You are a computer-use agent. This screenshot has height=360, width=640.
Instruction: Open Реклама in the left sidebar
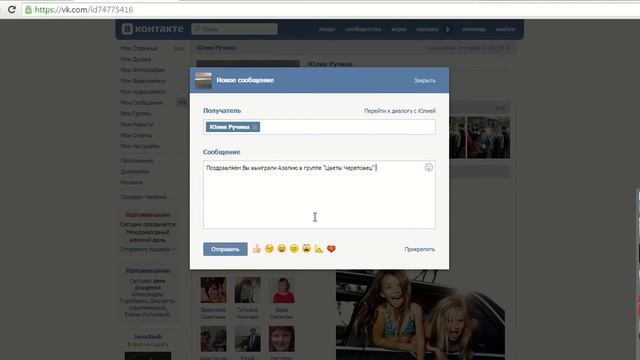131,182
